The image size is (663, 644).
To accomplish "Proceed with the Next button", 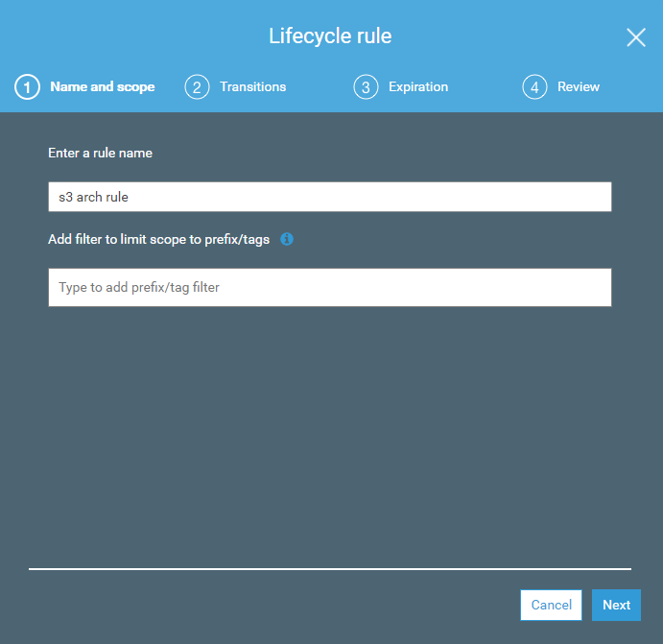I will pyautogui.click(x=616, y=605).
